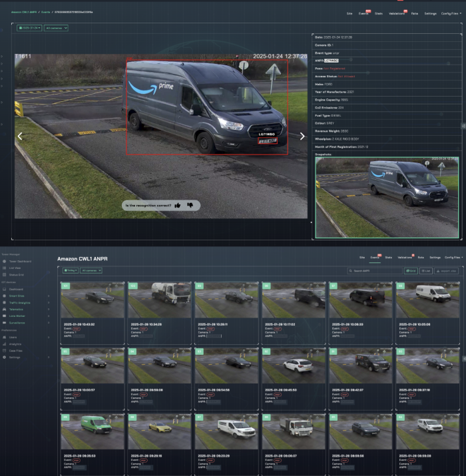Open All cameras dropdown in detail view

[x=56, y=28]
